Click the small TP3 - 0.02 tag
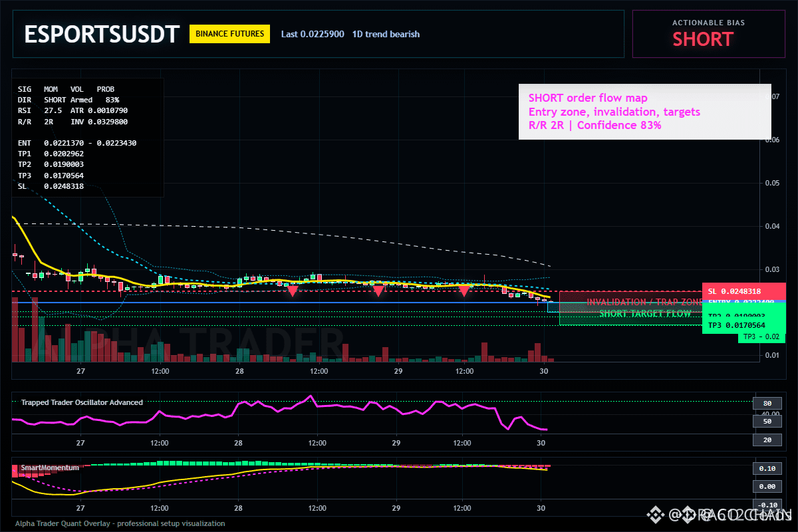 (x=761, y=337)
